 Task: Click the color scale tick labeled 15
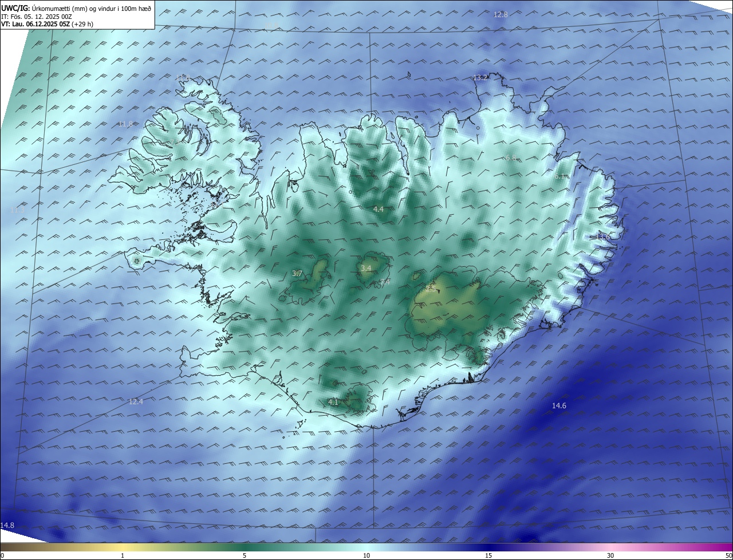[x=488, y=555]
